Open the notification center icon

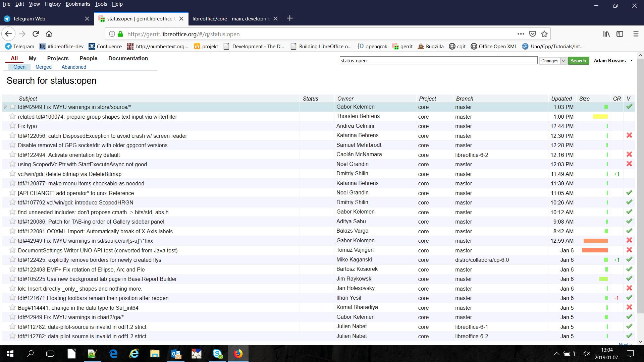pyautogui.click(x=630, y=354)
